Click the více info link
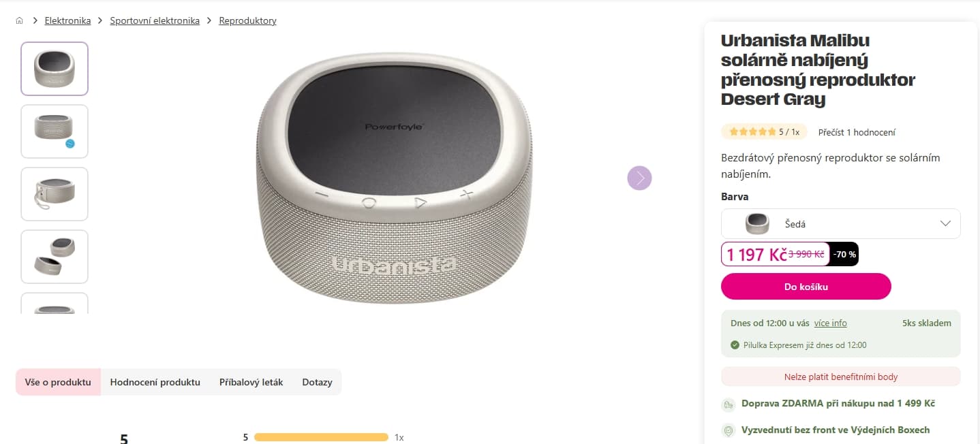The height and width of the screenshot is (444, 980). click(x=830, y=323)
